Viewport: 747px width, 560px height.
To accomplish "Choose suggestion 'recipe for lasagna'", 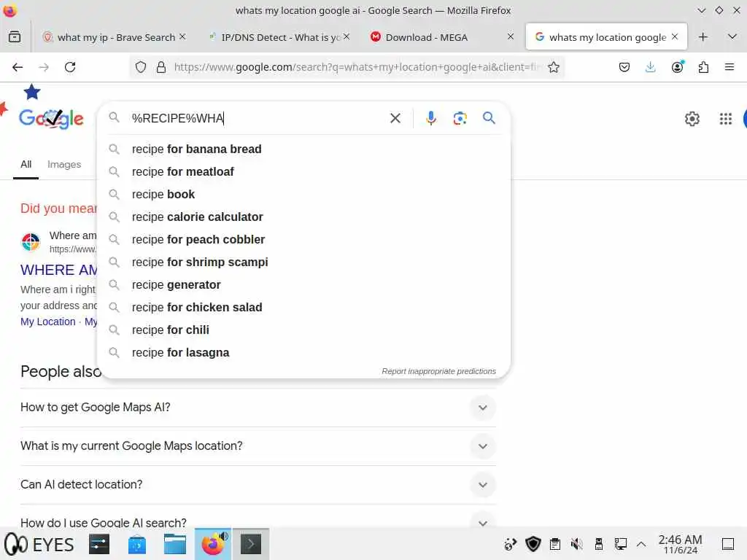I will click(x=303, y=353).
